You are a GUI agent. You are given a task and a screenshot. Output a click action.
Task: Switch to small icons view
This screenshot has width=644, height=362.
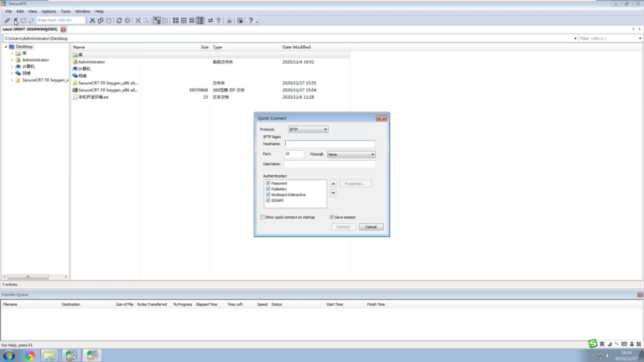(184, 20)
